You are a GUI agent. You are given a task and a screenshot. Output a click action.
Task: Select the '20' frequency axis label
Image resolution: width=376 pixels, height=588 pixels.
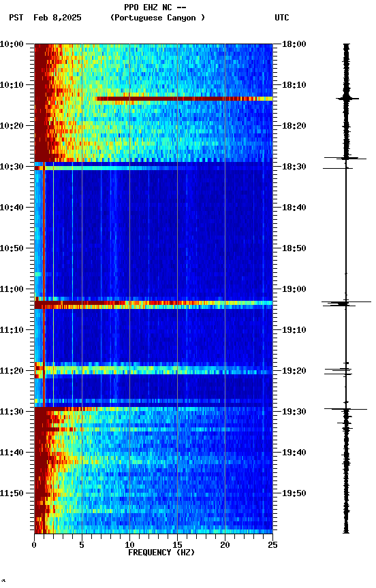tap(225, 545)
